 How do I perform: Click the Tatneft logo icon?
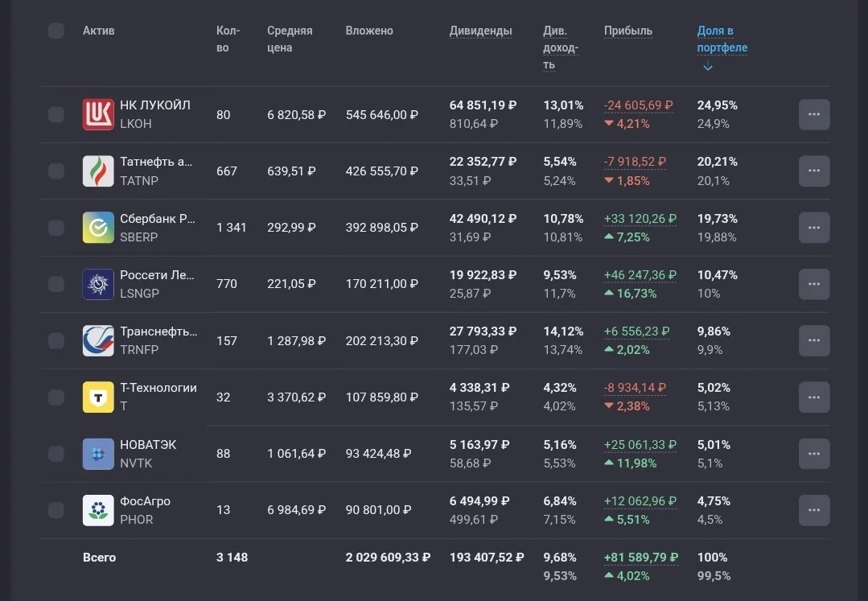[x=98, y=171]
